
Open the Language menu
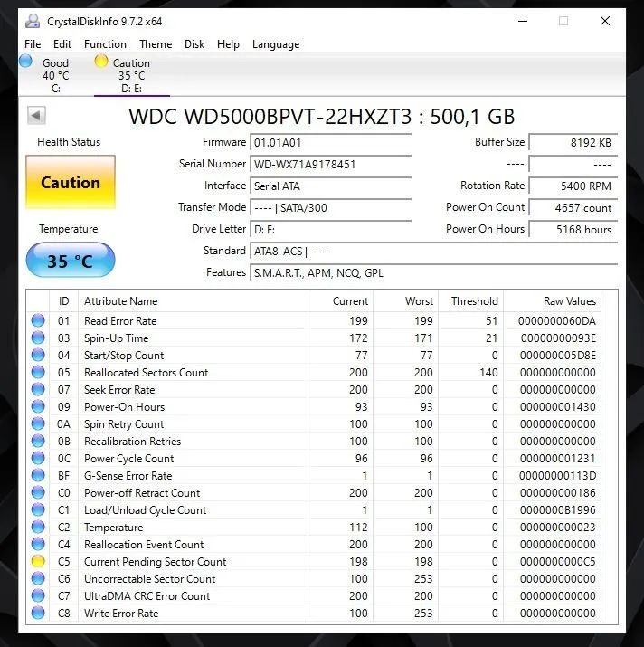click(276, 44)
